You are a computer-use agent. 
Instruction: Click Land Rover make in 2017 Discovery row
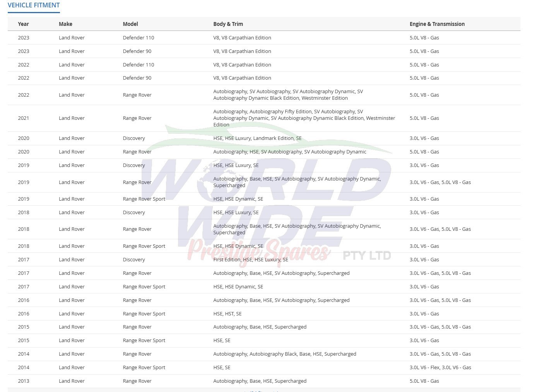tap(72, 260)
